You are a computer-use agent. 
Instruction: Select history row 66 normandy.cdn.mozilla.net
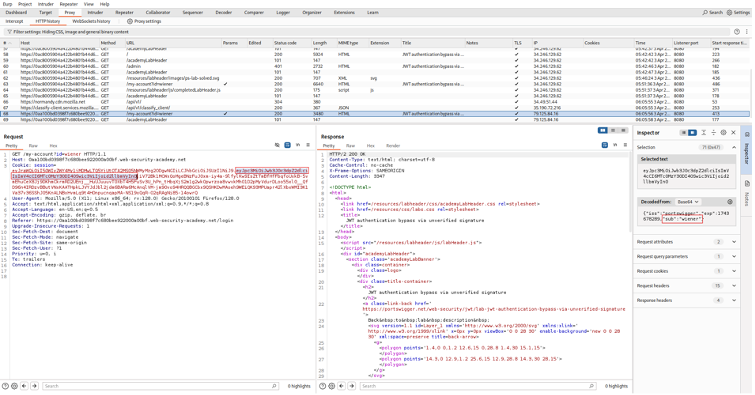[x=376, y=102]
